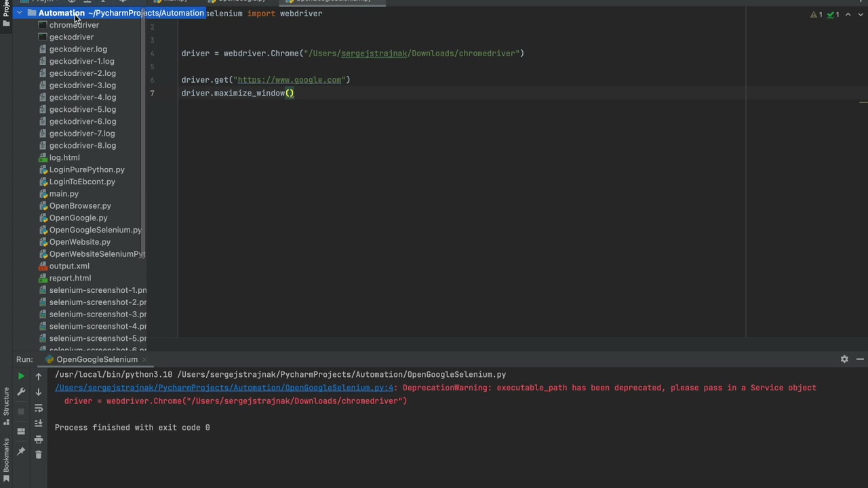
Task: Go up the stack trace arrow
Action: pyautogui.click(x=39, y=376)
